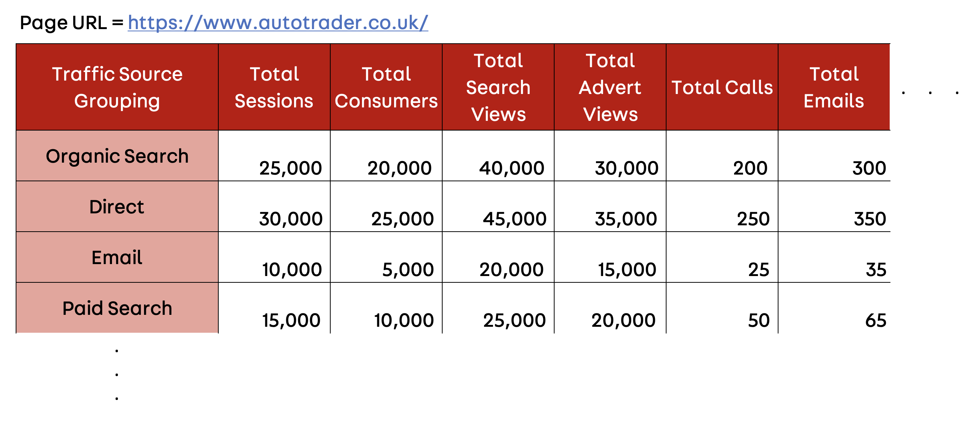
Task: Select the Total Emails column header
Action: point(834,87)
